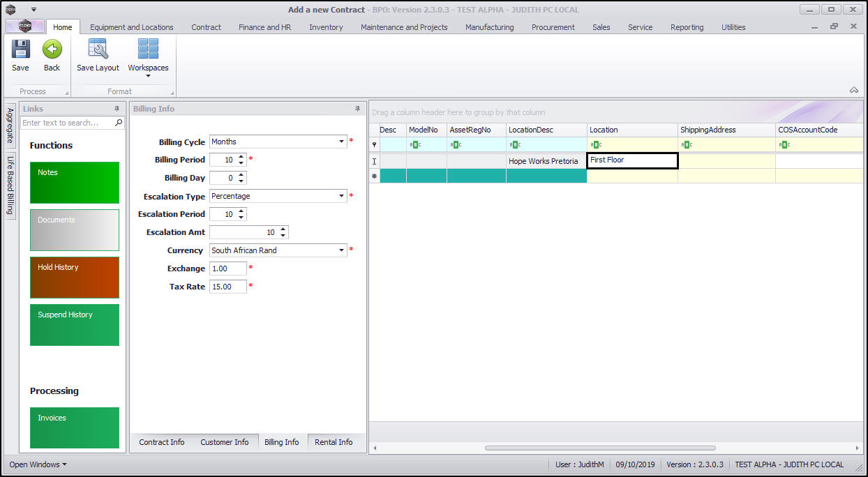Screen dimensions: 868x477
Task: Sort by the ShippingAddress column header
Action: (x=726, y=130)
